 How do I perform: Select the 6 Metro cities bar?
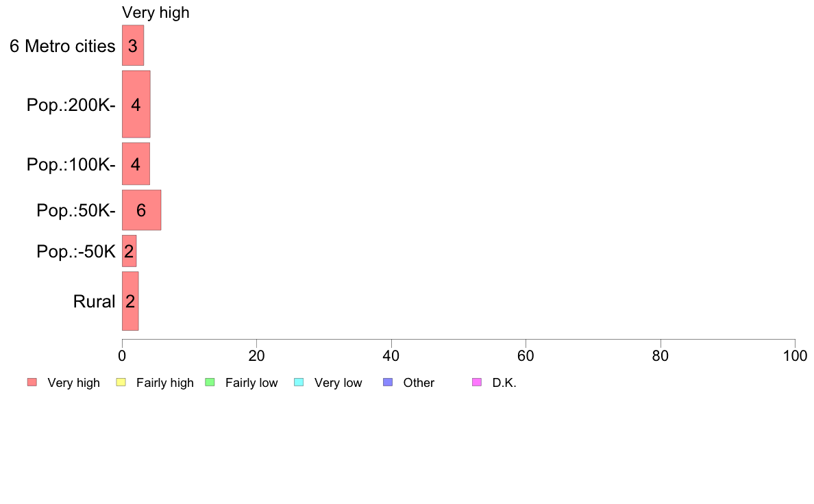[133, 45]
